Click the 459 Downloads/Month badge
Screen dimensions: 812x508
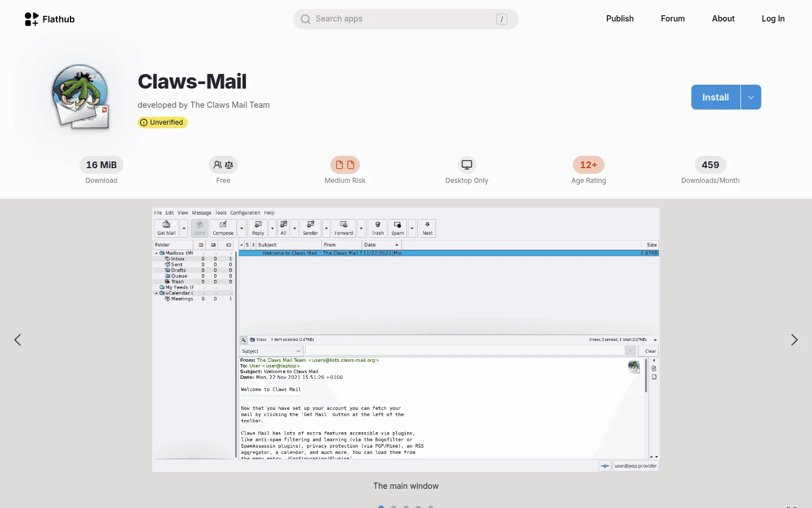pyautogui.click(x=710, y=165)
